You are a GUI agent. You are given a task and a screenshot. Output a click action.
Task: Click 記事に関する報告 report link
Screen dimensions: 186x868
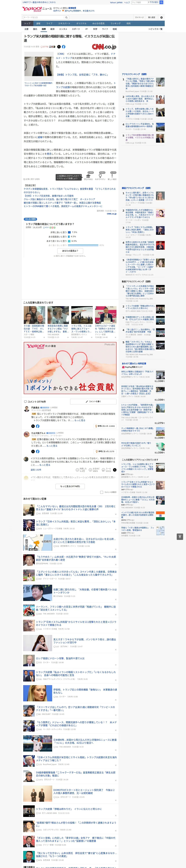(31, 179)
